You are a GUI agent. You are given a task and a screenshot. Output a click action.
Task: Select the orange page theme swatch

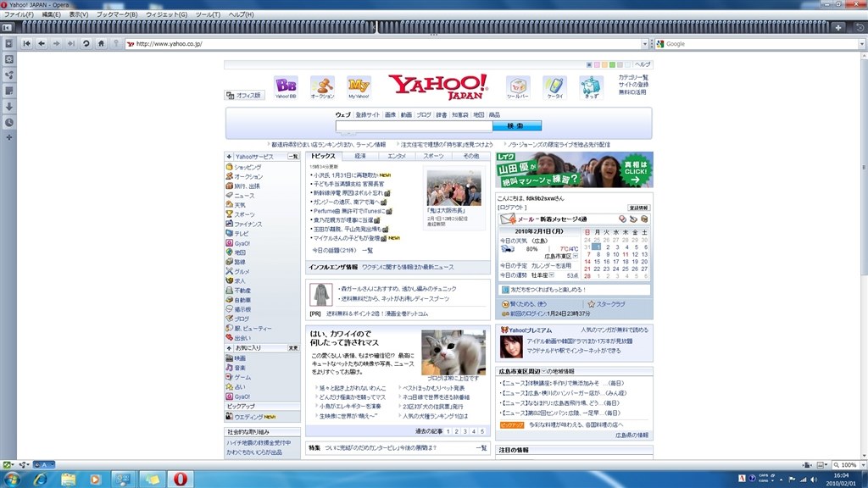click(604, 64)
